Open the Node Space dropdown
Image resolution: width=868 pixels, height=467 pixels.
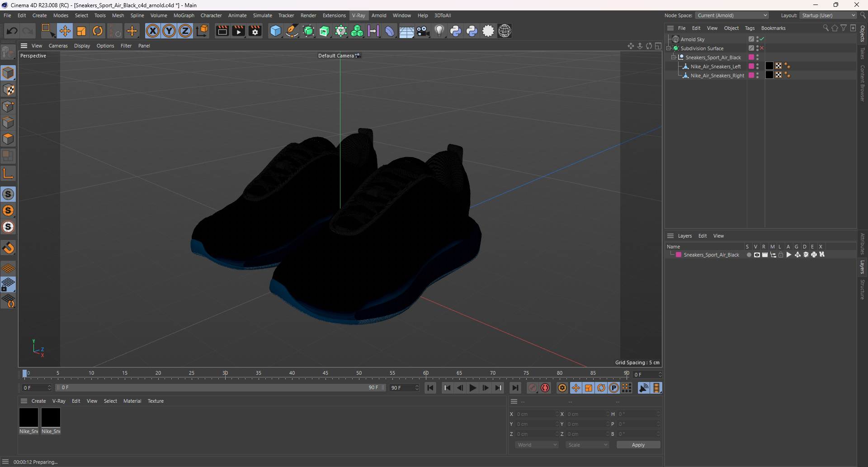[732, 15]
